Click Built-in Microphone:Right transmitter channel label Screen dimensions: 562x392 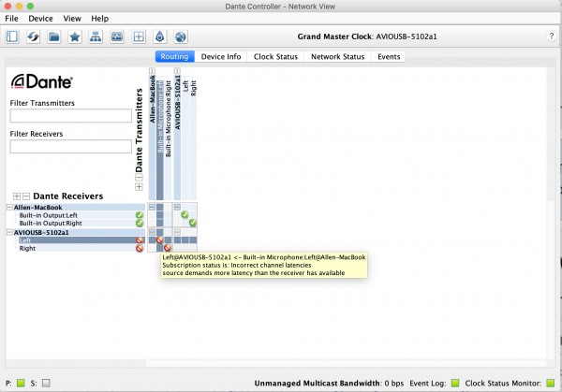pyautogui.click(x=168, y=119)
